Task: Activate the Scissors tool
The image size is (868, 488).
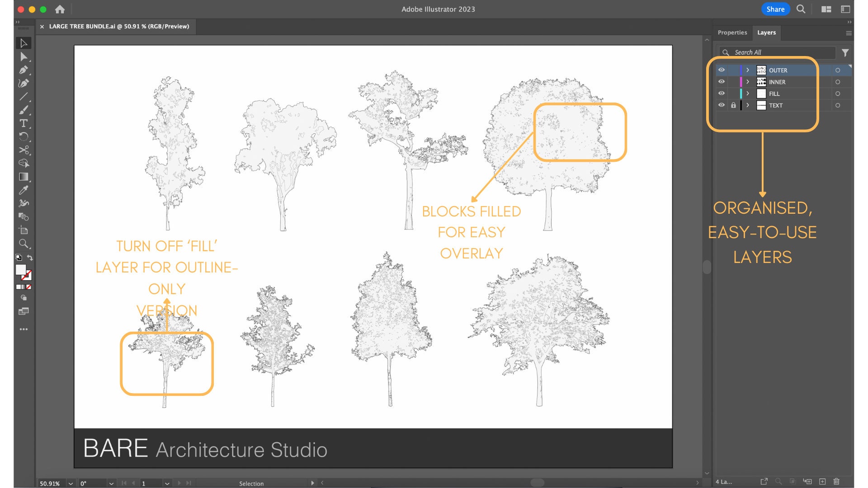Action: [24, 149]
